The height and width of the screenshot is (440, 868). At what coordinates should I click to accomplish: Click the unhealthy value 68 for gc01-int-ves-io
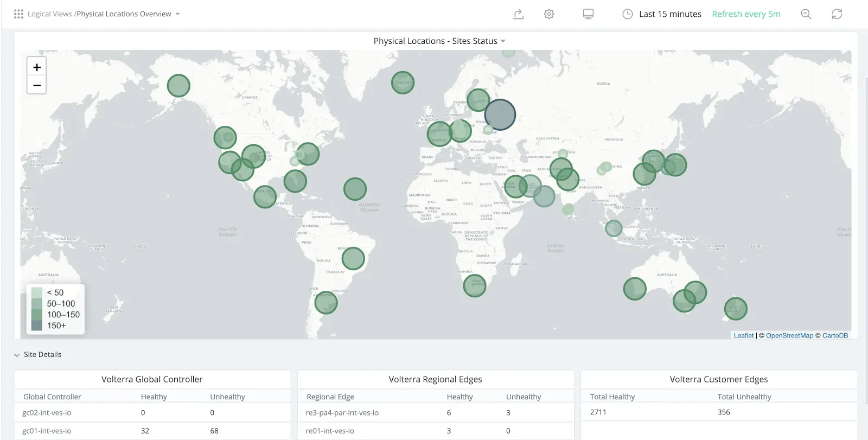coord(214,431)
